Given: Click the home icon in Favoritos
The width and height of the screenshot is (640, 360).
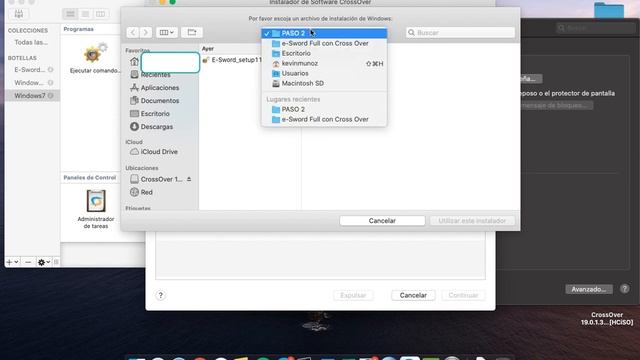Looking at the screenshot, I should click(134, 62).
